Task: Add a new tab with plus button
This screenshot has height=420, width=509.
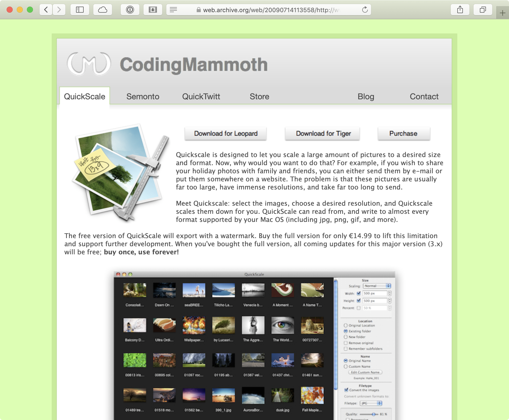Action: click(x=502, y=13)
